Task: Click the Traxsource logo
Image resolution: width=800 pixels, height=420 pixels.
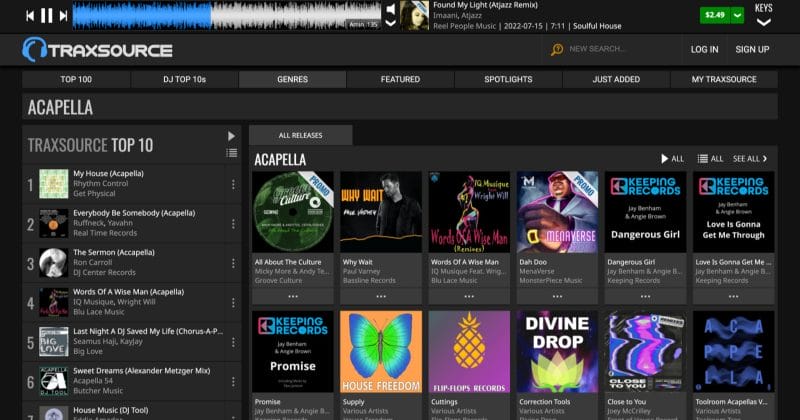Action: point(98,49)
